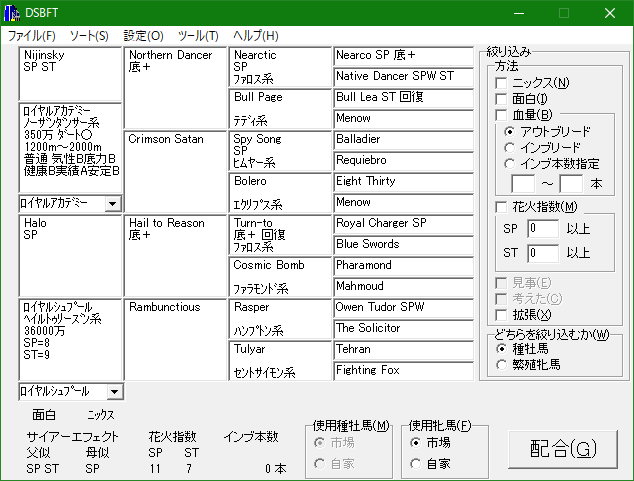Screen dimensions: 634x481
Task: Click the Turn-to cell
Action: click(x=280, y=235)
